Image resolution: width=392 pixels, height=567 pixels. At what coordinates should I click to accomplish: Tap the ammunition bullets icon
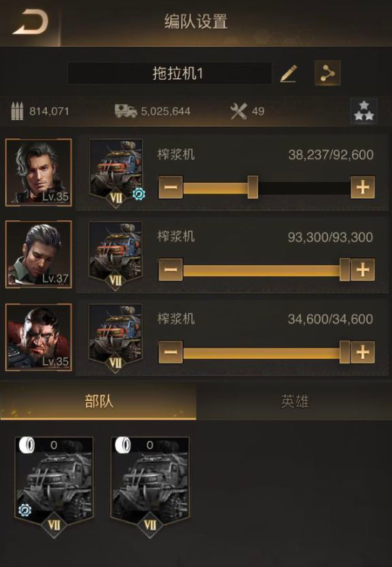coord(17,111)
